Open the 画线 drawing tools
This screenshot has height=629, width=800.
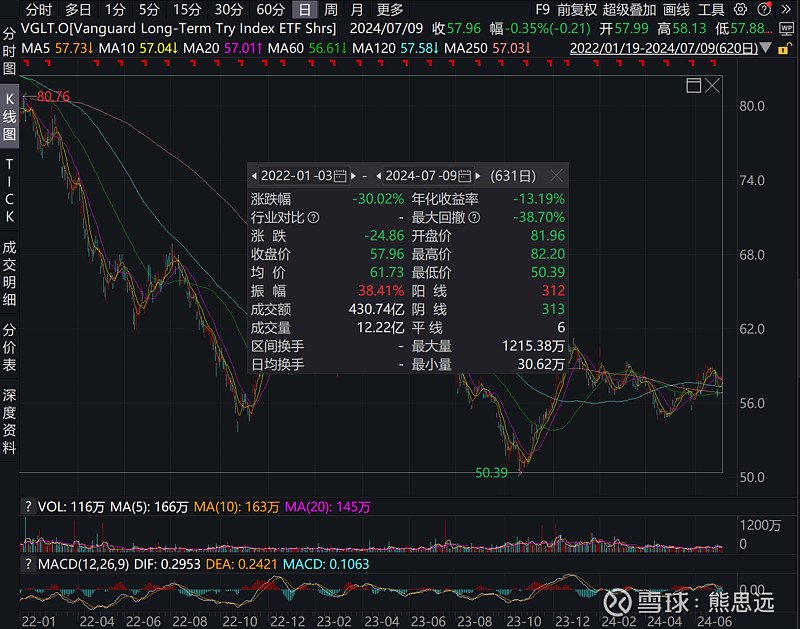(x=676, y=9)
